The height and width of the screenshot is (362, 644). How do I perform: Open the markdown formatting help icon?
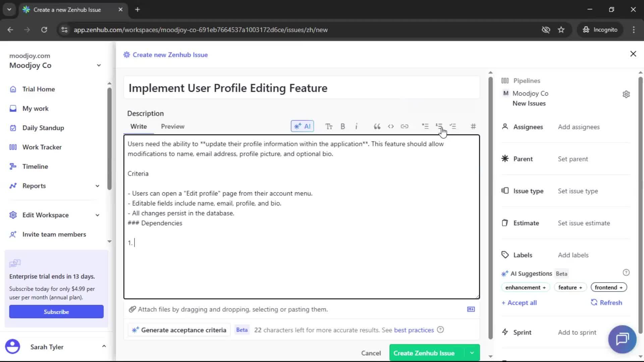471,309
